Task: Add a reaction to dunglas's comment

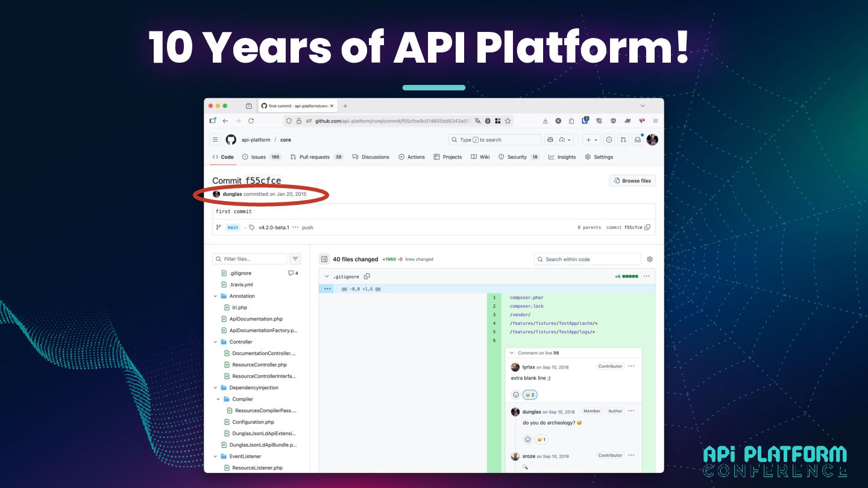Action: (x=528, y=440)
